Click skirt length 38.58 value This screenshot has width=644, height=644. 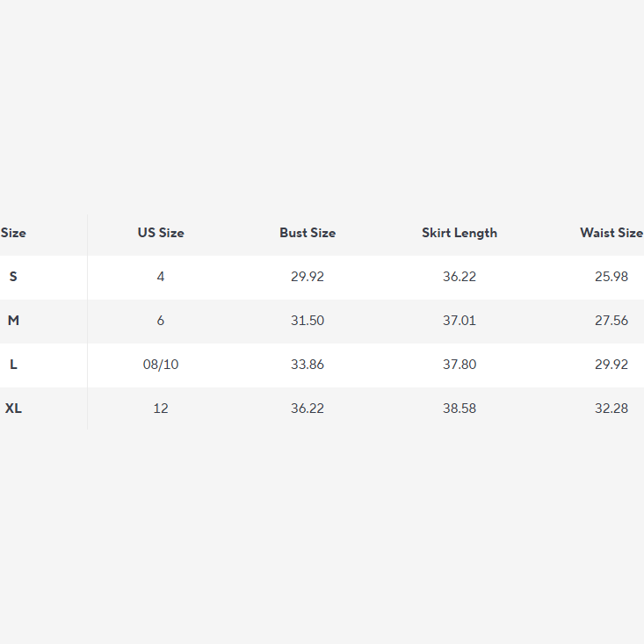click(x=459, y=409)
